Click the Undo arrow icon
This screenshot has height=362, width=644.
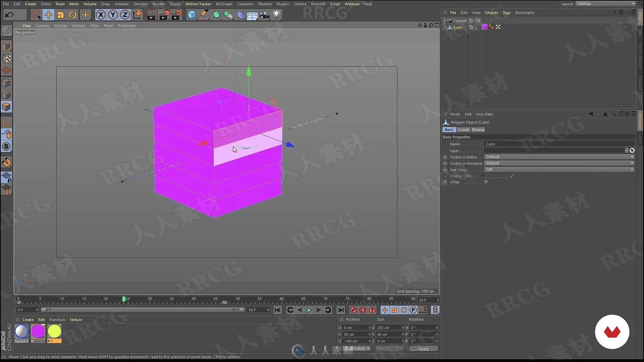coord(9,15)
